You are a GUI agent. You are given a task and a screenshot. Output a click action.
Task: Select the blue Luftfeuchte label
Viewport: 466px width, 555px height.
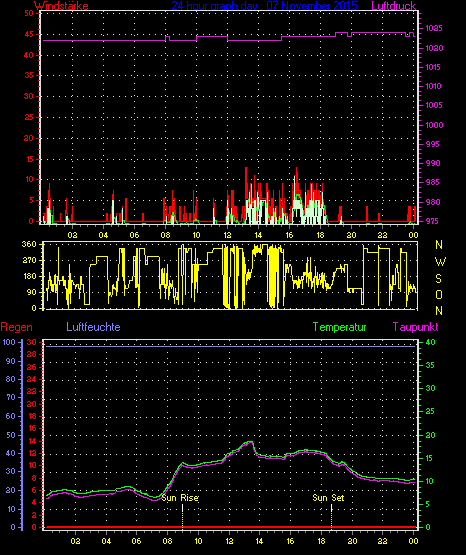[x=93, y=327]
